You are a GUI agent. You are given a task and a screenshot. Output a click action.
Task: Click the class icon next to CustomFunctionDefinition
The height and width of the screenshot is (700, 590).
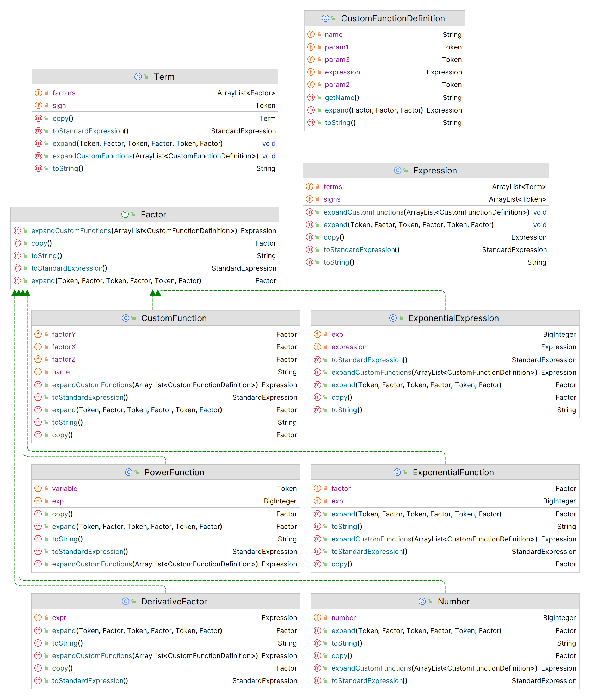(x=325, y=18)
